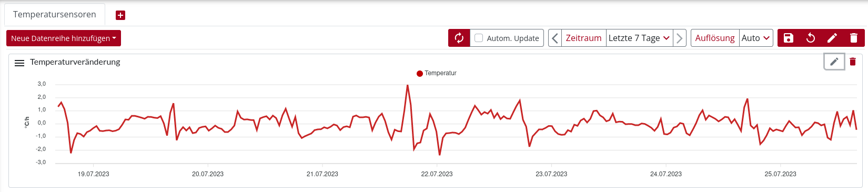The image size is (868, 192).
Task: Click the red toolbar edit pencil icon
Action: tap(832, 38)
